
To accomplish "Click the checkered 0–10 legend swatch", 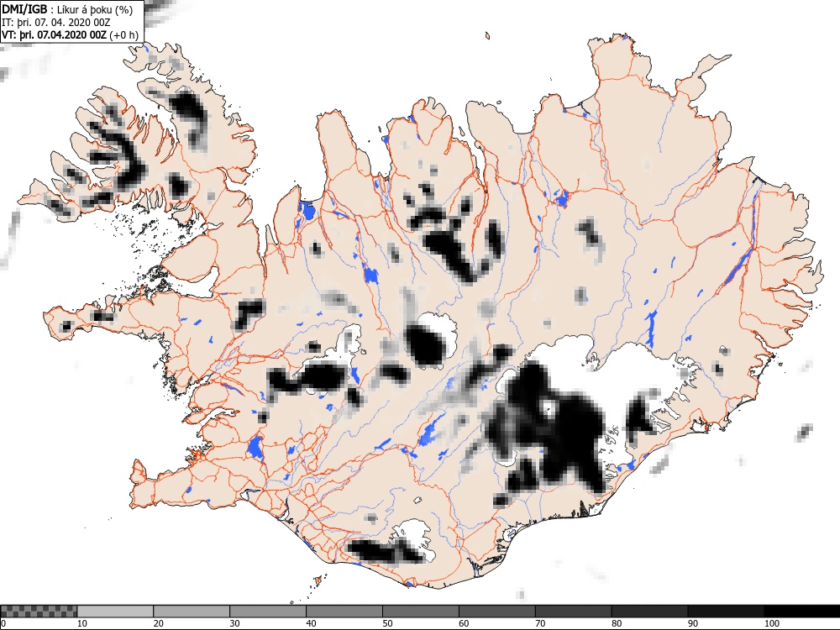I will (39, 612).
